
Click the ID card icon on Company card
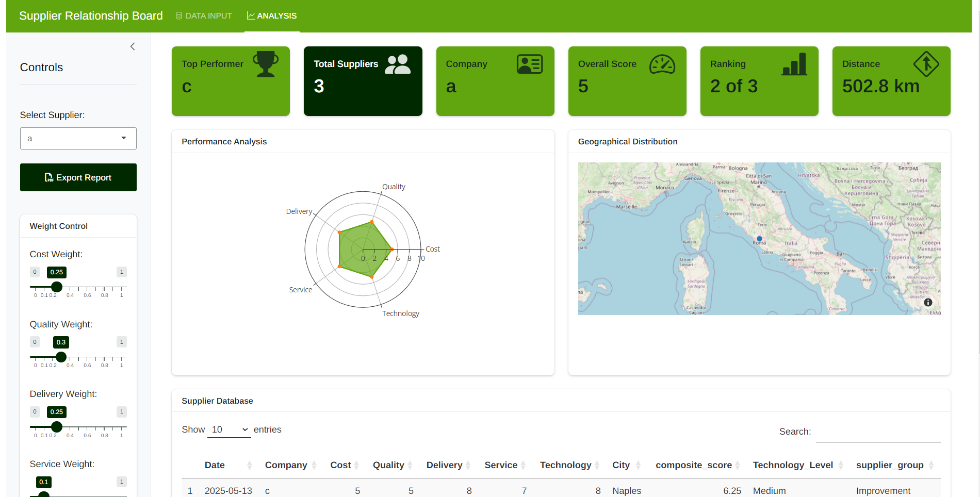(x=530, y=64)
